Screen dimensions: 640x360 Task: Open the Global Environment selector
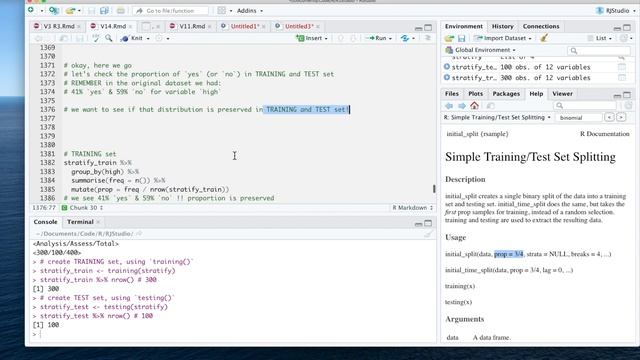[x=480, y=50]
